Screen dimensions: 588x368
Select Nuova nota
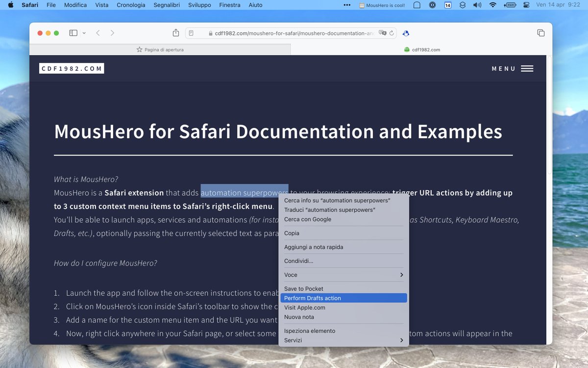click(x=343, y=317)
